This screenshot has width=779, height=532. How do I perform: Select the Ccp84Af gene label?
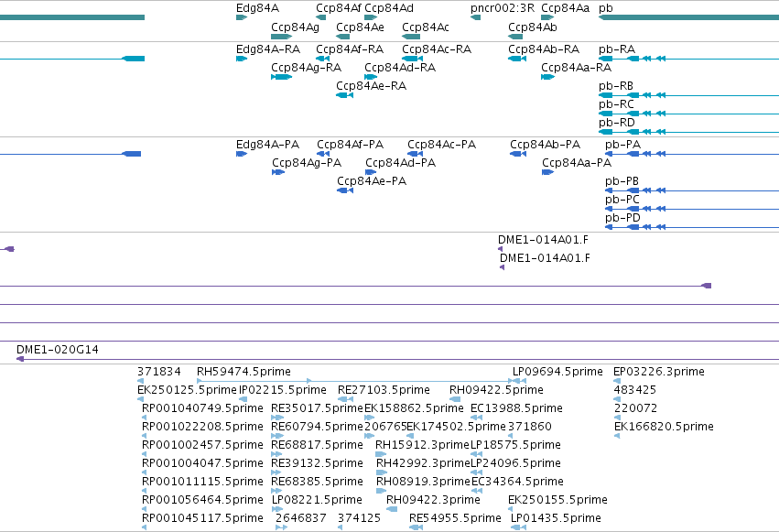click(339, 8)
